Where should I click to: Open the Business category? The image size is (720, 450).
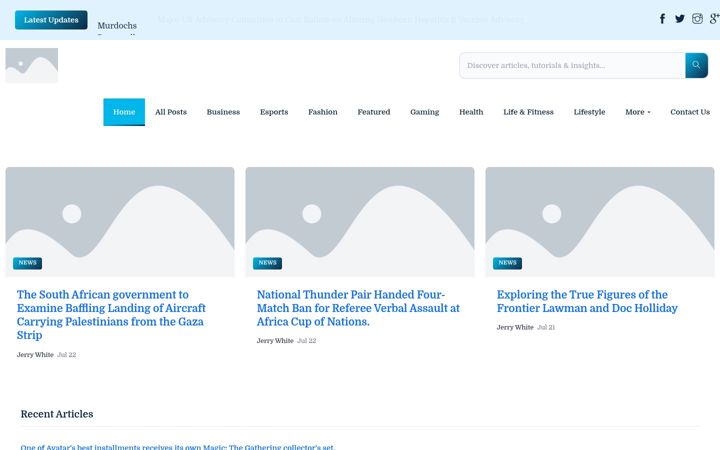pos(223,112)
